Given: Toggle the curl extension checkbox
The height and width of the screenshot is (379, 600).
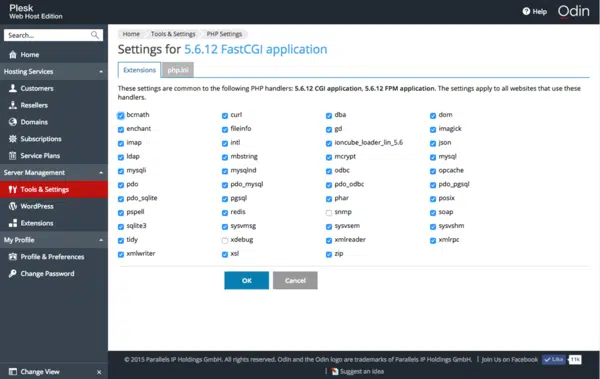Looking at the screenshot, I should 225,116.
